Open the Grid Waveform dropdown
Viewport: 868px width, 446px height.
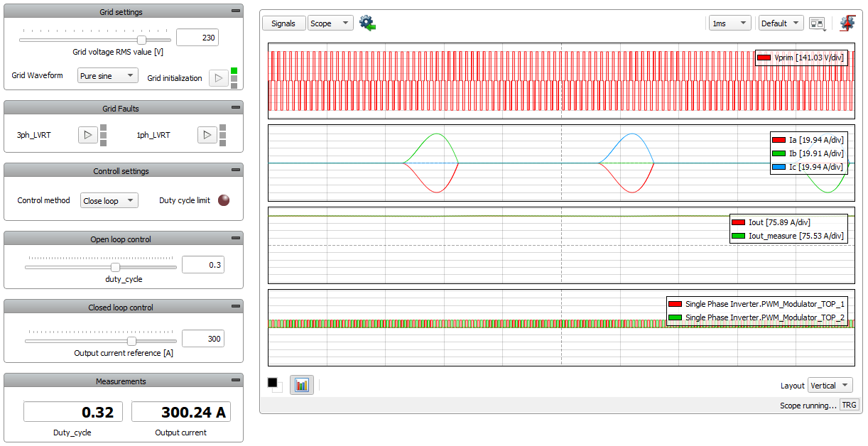107,76
